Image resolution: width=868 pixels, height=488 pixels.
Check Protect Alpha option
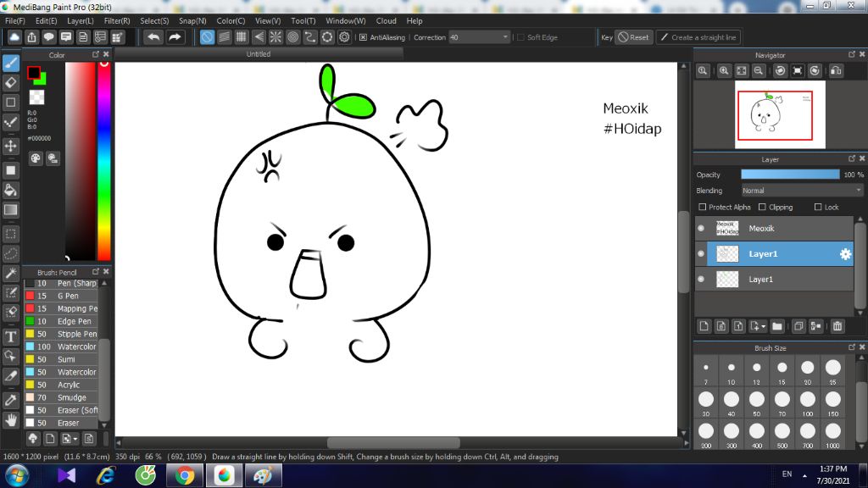click(x=703, y=207)
